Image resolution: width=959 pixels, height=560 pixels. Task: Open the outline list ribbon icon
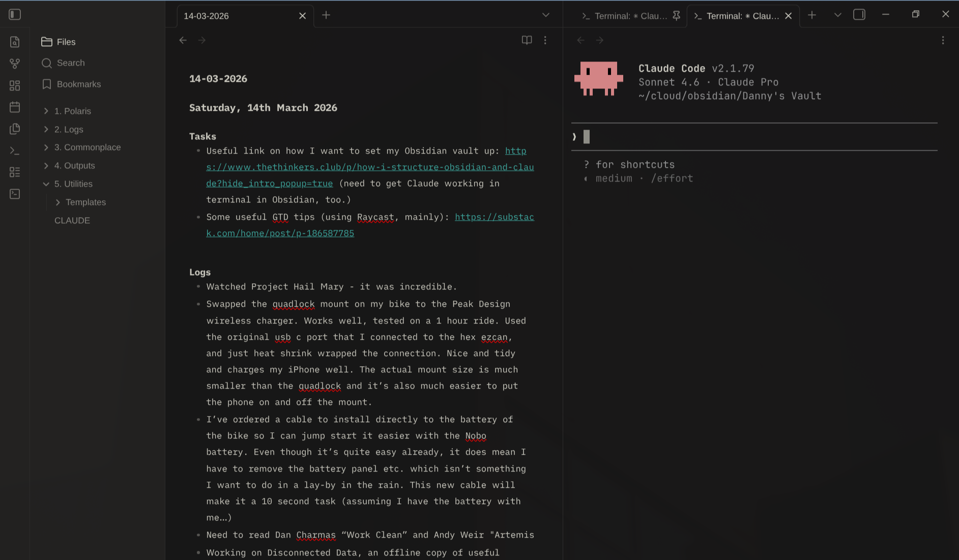pos(15,172)
